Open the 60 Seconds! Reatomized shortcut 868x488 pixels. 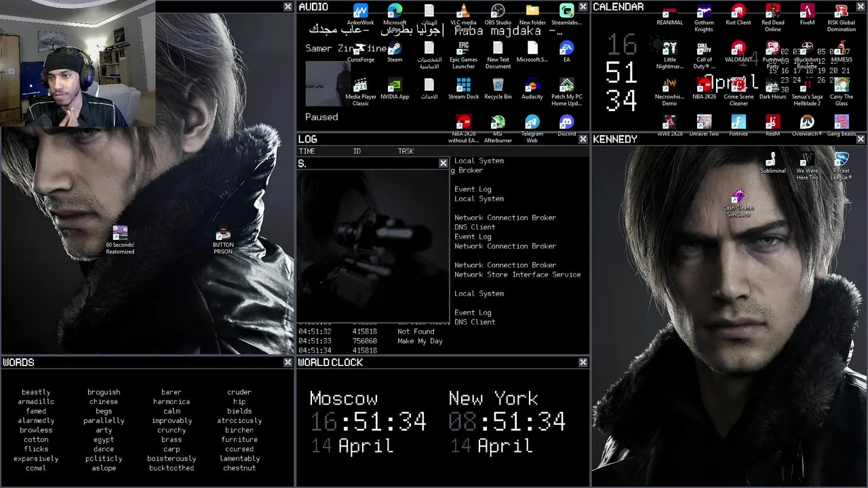click(x=120, y=240)
